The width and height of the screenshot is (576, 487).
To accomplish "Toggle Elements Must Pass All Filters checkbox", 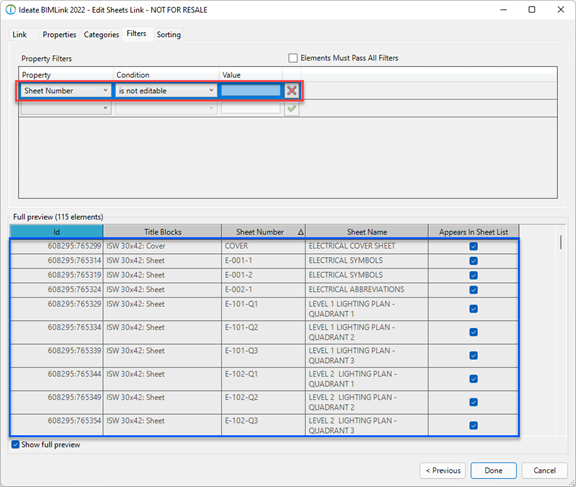I will click(293, 58).
